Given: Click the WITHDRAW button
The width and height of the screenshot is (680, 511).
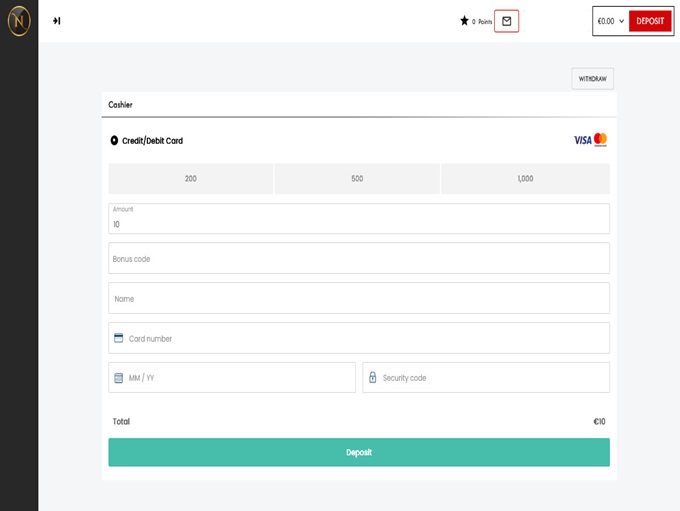Looking at the screenshot, I should (x=592, y=79).
